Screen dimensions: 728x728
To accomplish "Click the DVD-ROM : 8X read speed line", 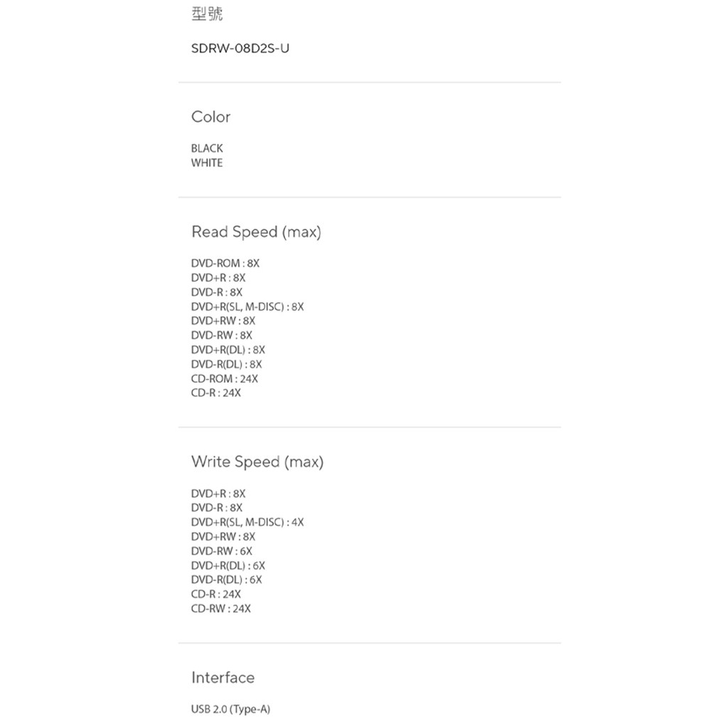I will point(225,264).
